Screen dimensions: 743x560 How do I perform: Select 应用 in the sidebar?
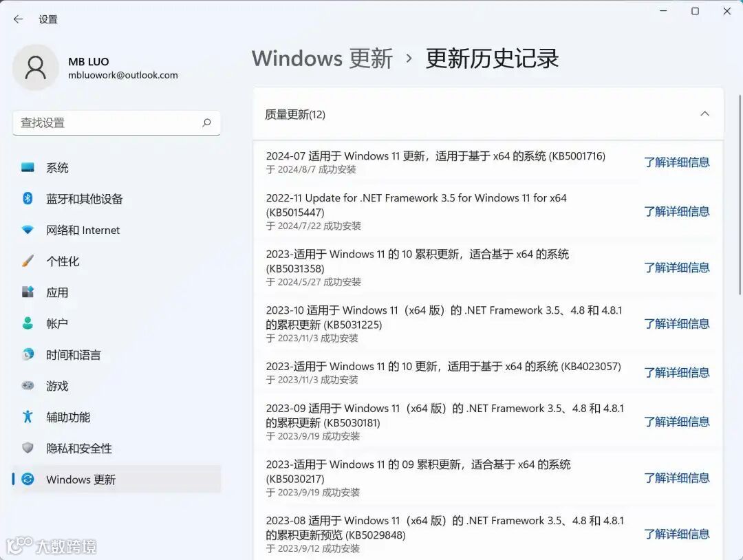point(116,292)
